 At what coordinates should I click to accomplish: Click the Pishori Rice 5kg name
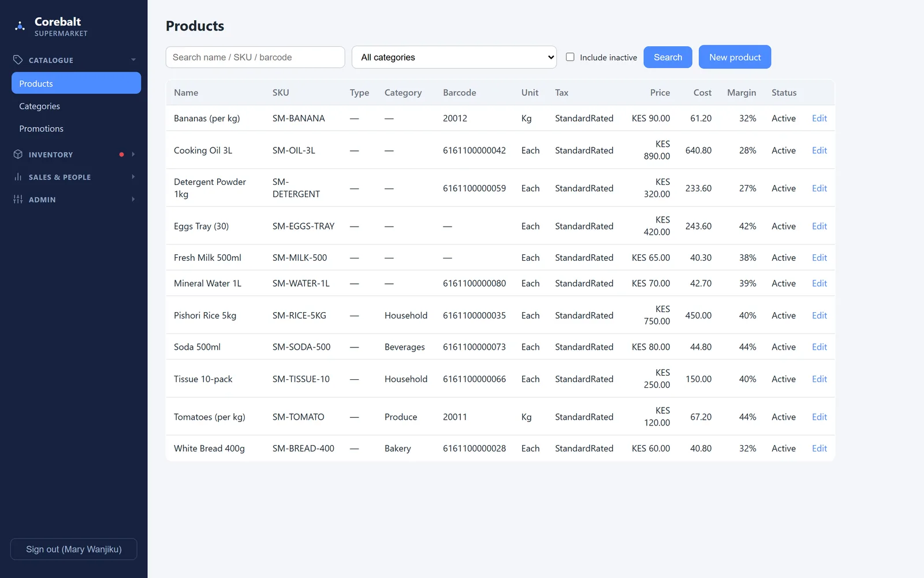coord(205,316)
